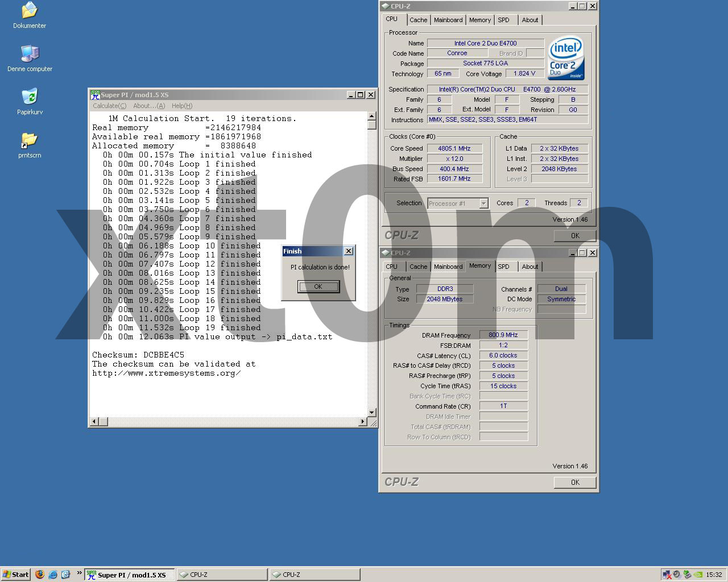Viewport: 728px width, 582px height.
Task: Switch to Super PI taskbar button
Action: 130,575
